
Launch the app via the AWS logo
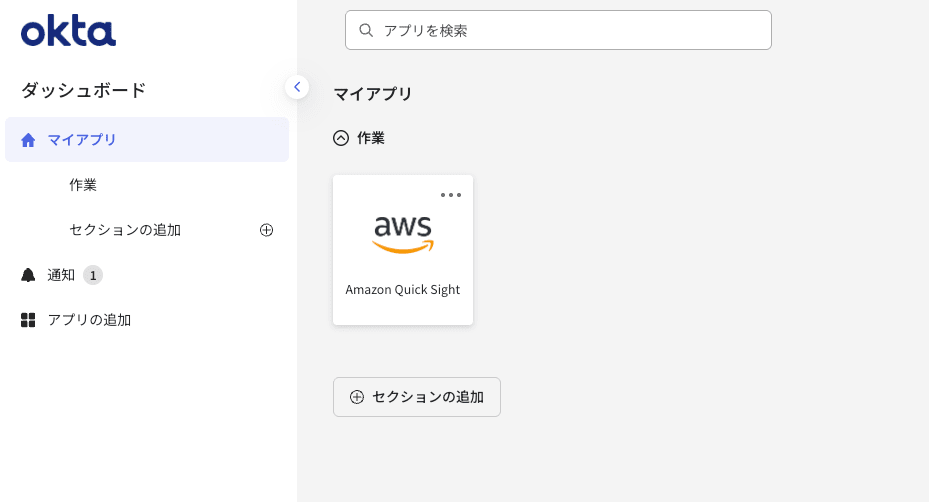coord(403,234)
